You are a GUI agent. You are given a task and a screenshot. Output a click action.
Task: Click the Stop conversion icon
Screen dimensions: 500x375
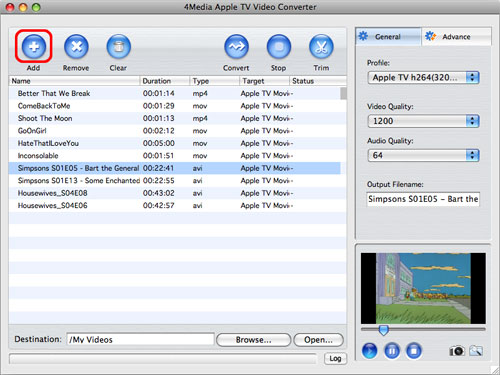click(279, 47)
